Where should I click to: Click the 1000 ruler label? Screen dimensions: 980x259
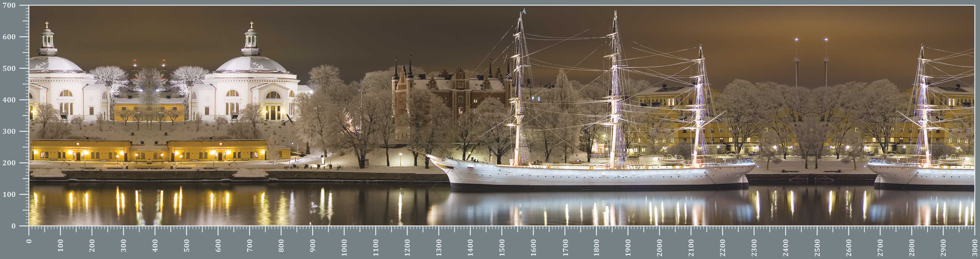[x=344, y=248]
